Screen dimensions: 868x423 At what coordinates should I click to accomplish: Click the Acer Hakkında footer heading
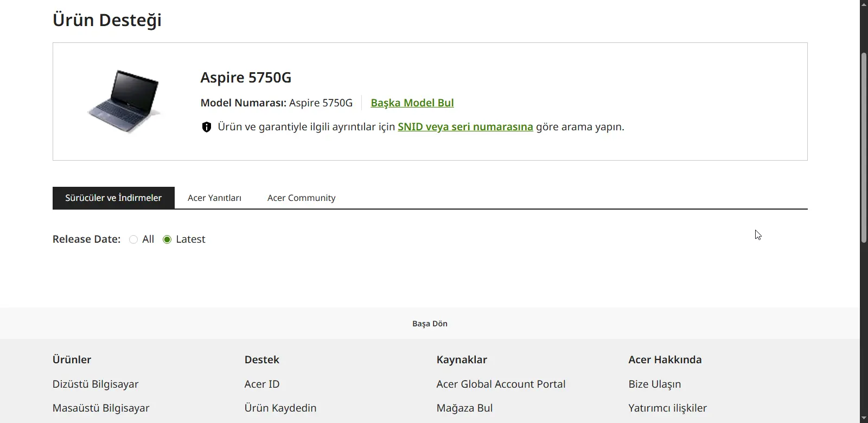(665, 359)
